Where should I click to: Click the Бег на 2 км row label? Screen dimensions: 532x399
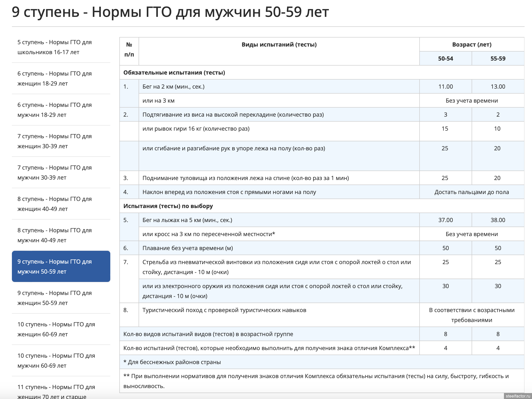(173, 86)
